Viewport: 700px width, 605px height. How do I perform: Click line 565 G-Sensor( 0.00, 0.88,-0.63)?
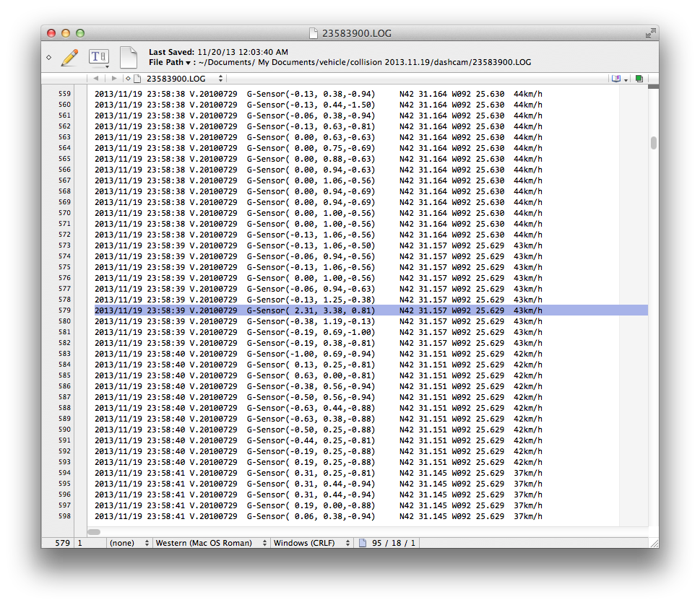(x=311, y=159)
